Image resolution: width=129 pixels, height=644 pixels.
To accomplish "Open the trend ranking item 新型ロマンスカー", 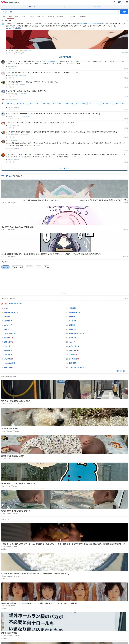I will coord(10,312).
